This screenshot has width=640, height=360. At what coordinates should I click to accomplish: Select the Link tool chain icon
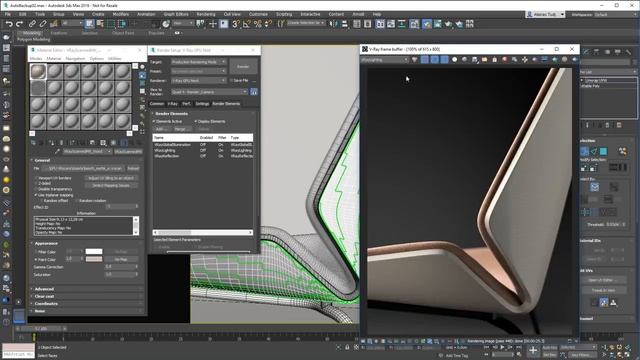click(x=32, y=24)
